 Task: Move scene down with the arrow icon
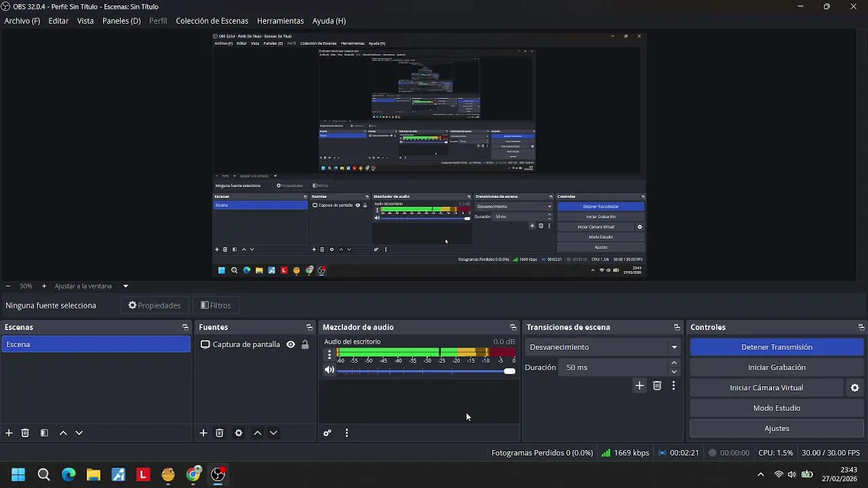pyautogui.click(x=79, y=433)
